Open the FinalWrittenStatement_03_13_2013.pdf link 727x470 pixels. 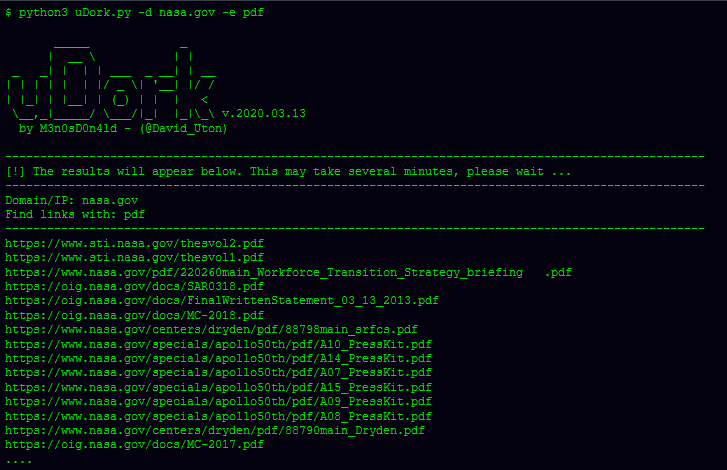click(222, 300)
